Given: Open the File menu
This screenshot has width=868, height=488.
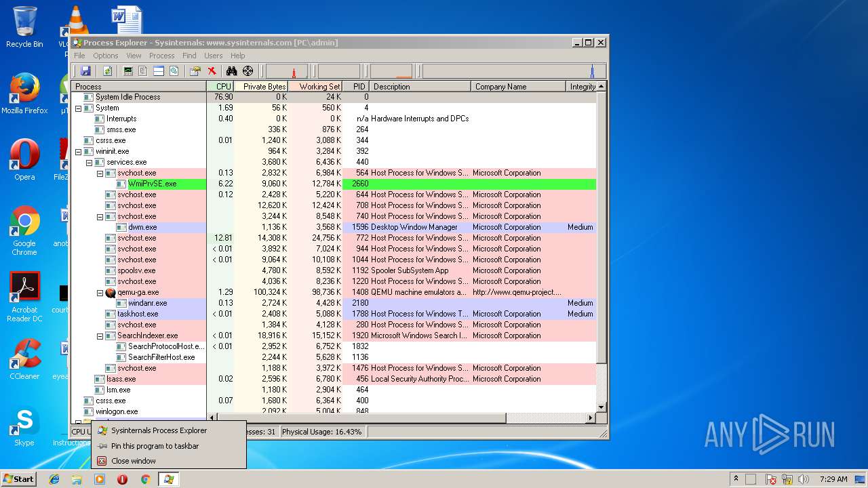Looking at the screenshot, I should 79,56.
